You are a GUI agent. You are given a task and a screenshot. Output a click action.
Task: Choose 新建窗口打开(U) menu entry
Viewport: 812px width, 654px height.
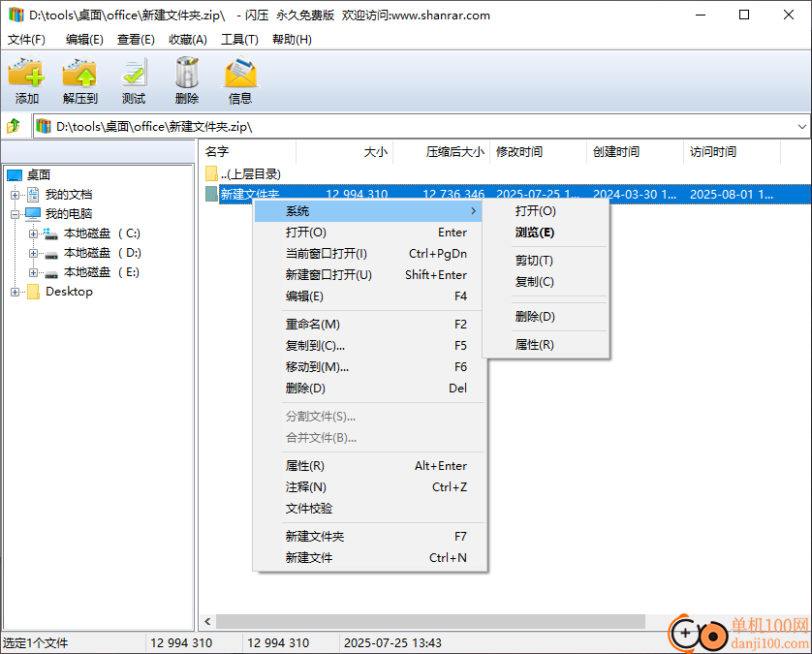pyautogui.click(x=369, y=275)
